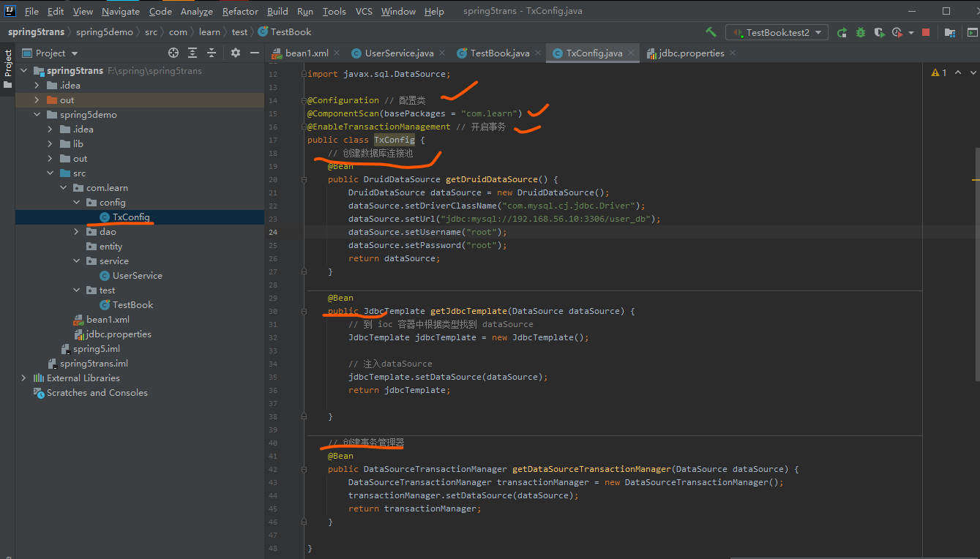Click the getJdbcTemplate method name in code
Image resolution: width=980 pixels, height=559 pixels.
(468, 311)
